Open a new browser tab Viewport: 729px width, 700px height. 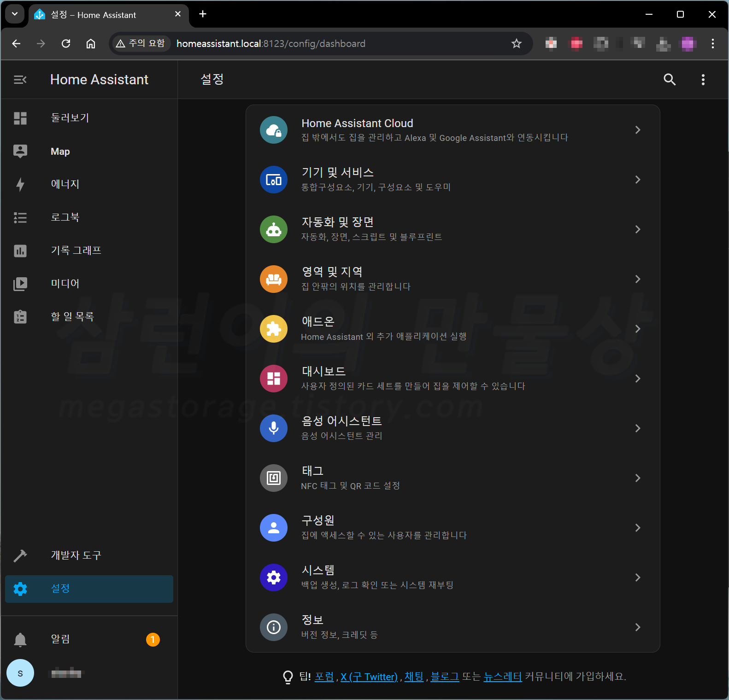tap(203, 14)
